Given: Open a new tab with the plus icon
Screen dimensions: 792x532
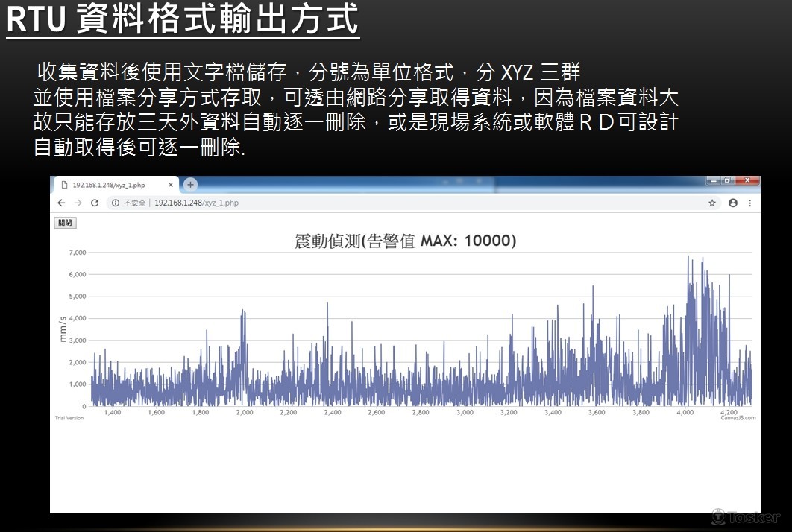Looking at the screenshot, I should 189,184.
